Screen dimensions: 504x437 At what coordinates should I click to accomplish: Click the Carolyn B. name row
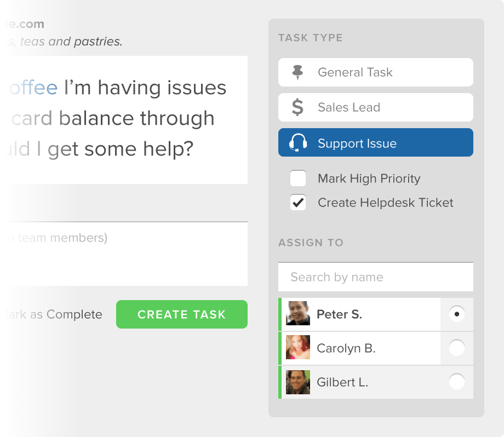376,348
